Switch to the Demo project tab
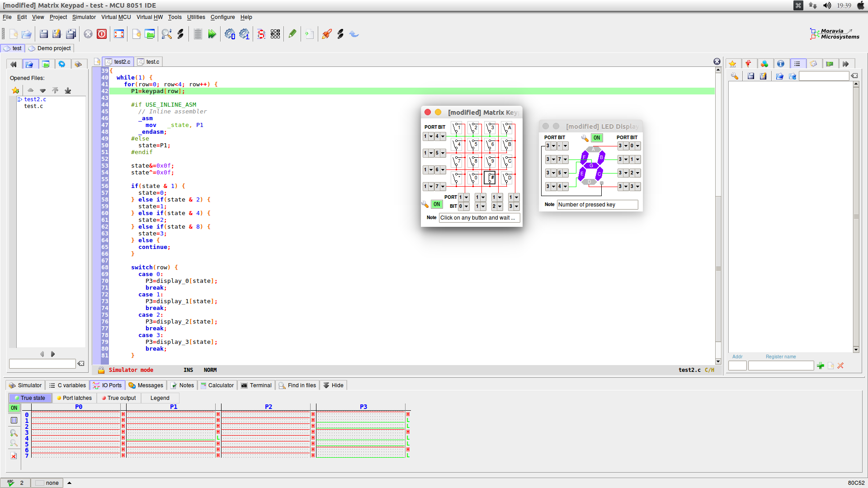This screenshot has height=488, width=868. coord(50,48)
